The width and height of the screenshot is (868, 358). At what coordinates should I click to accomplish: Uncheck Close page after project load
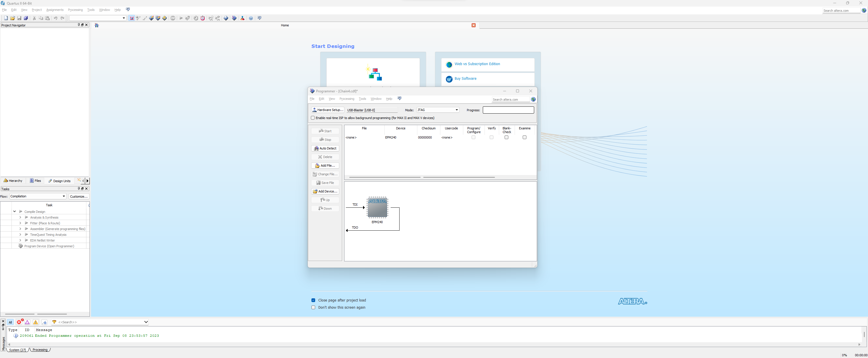(x=313, y=300)
